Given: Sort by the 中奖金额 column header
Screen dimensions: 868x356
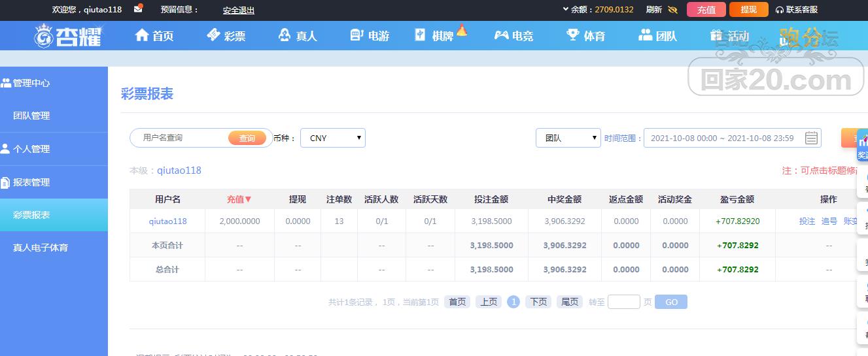Looking at the screenshot, I should pyautogui.click(x=564, y=199).
